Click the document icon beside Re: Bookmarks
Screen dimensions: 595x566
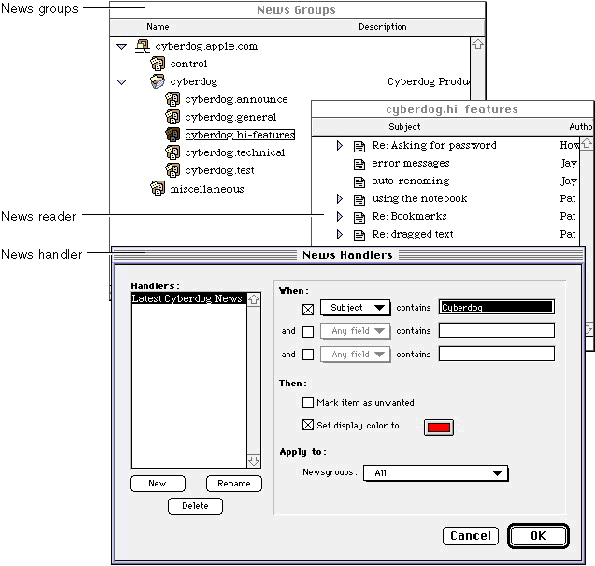(x=359, y=217)
